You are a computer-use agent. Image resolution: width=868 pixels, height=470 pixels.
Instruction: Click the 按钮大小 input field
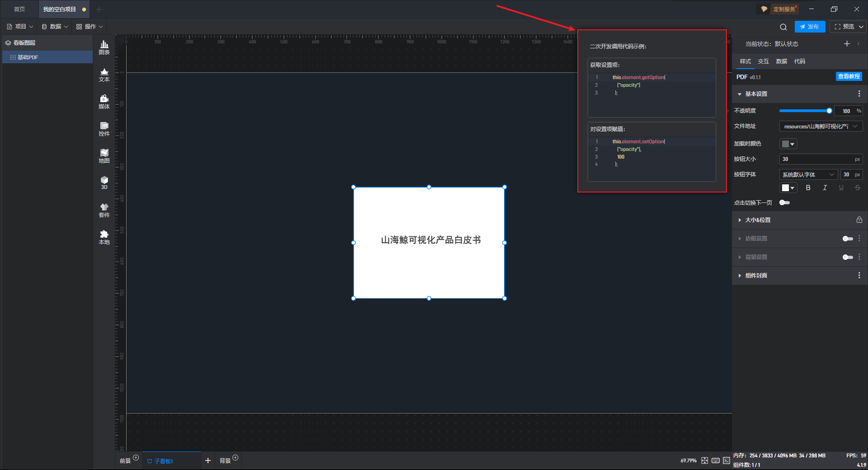tap(816, 159)
